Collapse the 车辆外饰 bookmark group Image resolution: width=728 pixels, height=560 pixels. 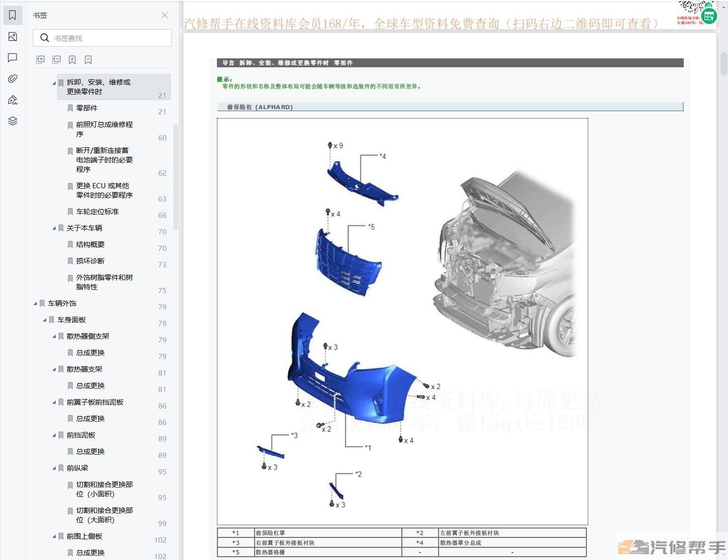pos(35,304)
